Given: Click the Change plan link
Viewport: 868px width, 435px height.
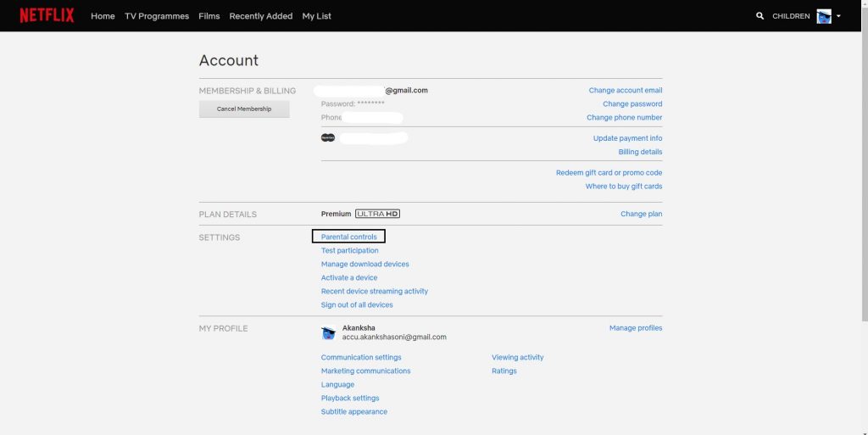Looking at the screenshot, I should point(641,215).
